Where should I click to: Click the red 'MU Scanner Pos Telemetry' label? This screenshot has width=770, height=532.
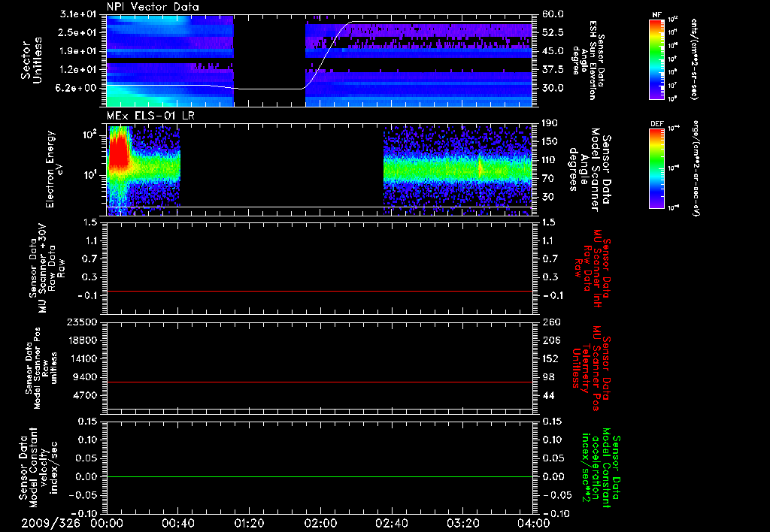pos(593,368)
